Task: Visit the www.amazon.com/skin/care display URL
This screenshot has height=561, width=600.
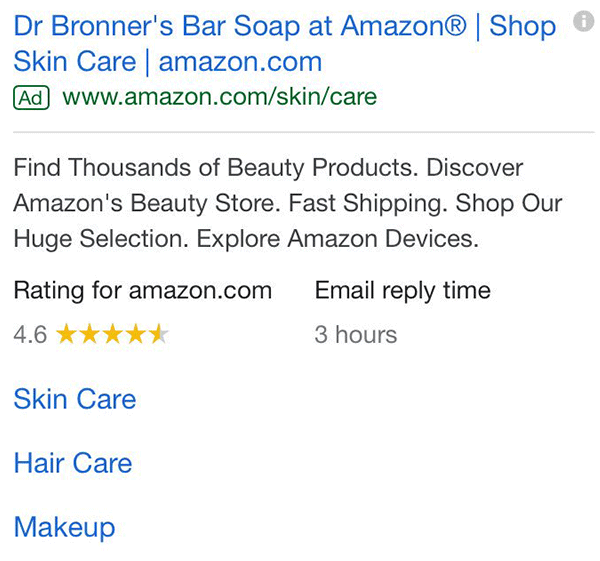Action: [x=219, y=97]
